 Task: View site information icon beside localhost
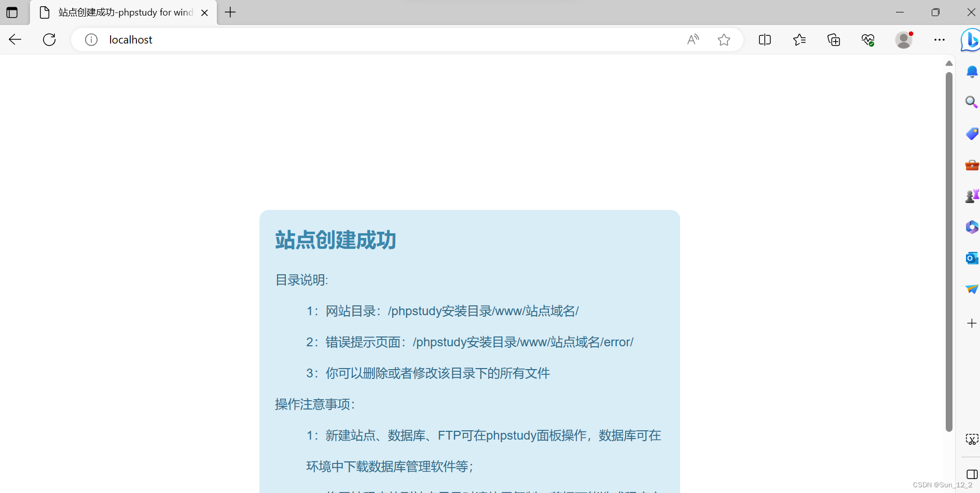[x=91, y=39]
